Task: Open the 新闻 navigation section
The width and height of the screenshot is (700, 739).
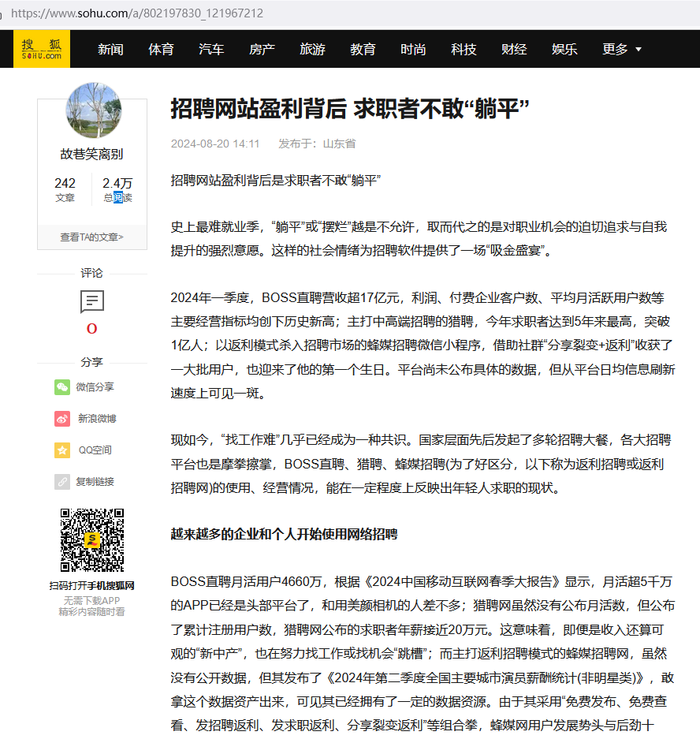Action: [110, 49]
